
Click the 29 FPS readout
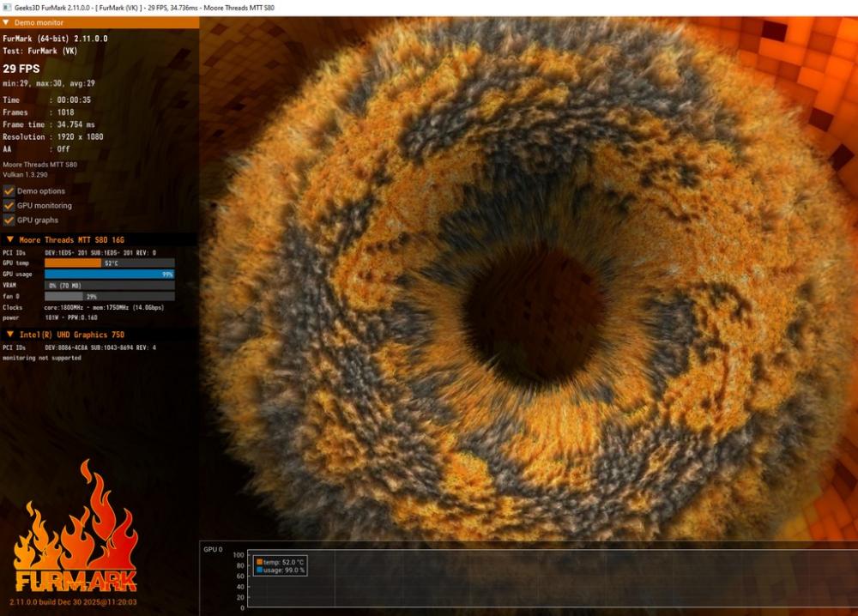[x=21, y=69]
